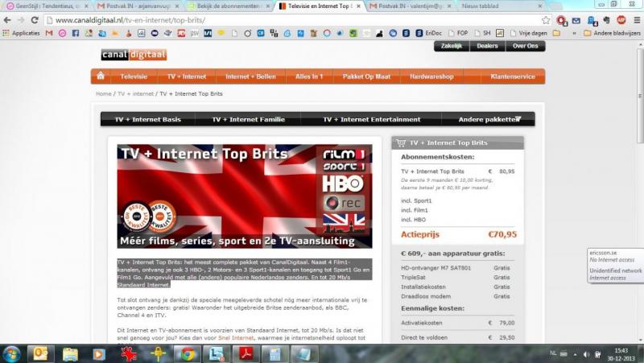Open Lync from the taskbar
Image resolution: width=644 pixels, height=363 pixels.
(x=217, y=353)
